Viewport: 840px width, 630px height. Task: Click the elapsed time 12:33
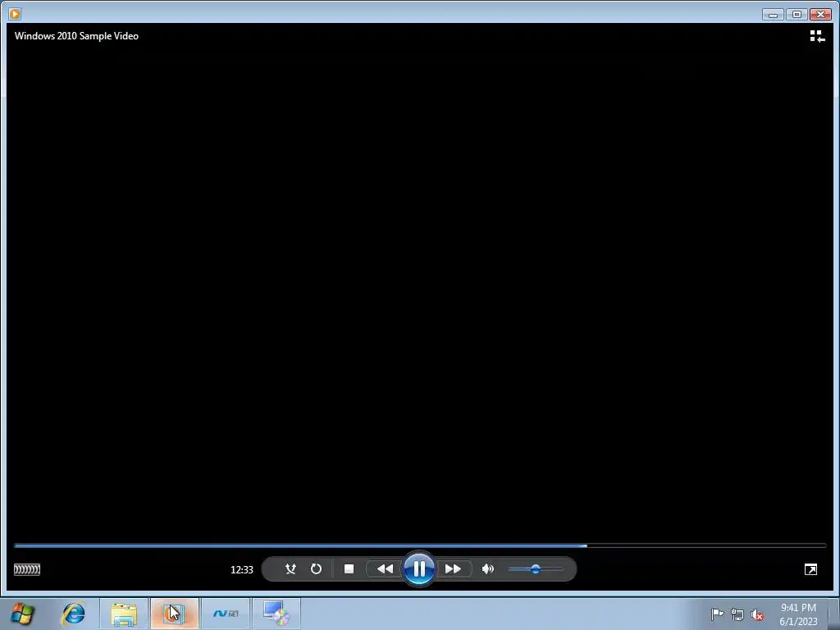[x=242, y=570]
